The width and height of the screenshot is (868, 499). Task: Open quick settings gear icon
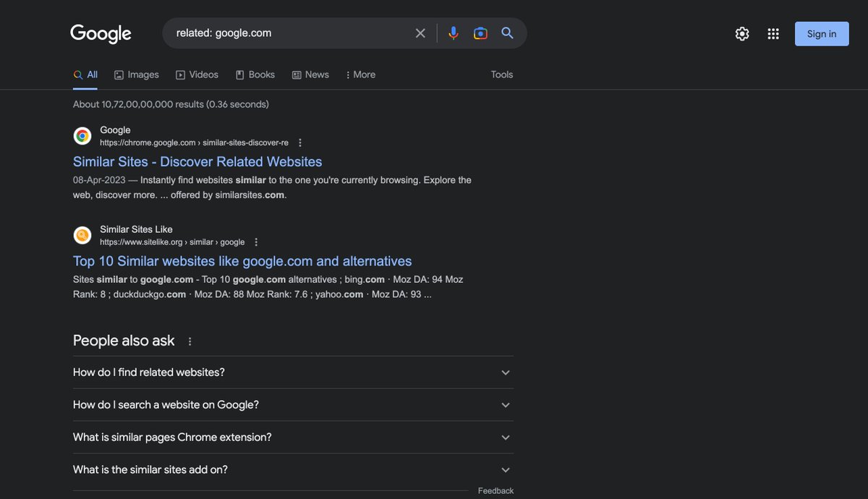tap(742, 34)
